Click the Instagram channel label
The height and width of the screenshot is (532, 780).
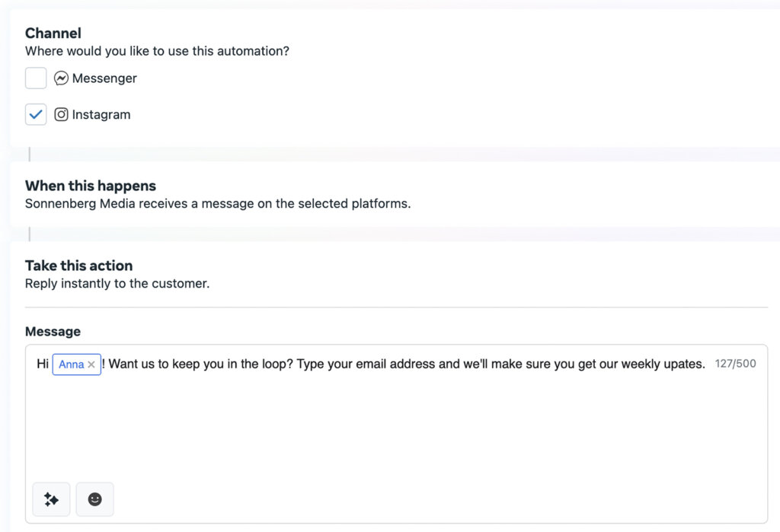click(101, 115)
